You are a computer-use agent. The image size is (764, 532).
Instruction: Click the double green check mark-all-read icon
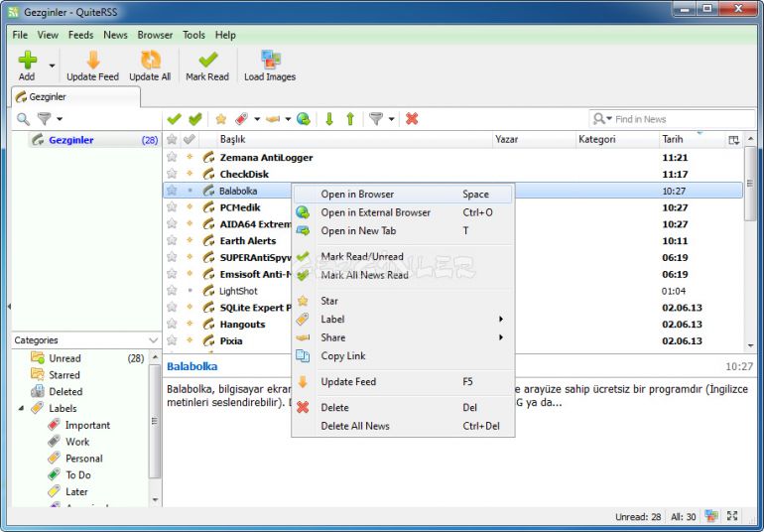click(x=195, y=118)
